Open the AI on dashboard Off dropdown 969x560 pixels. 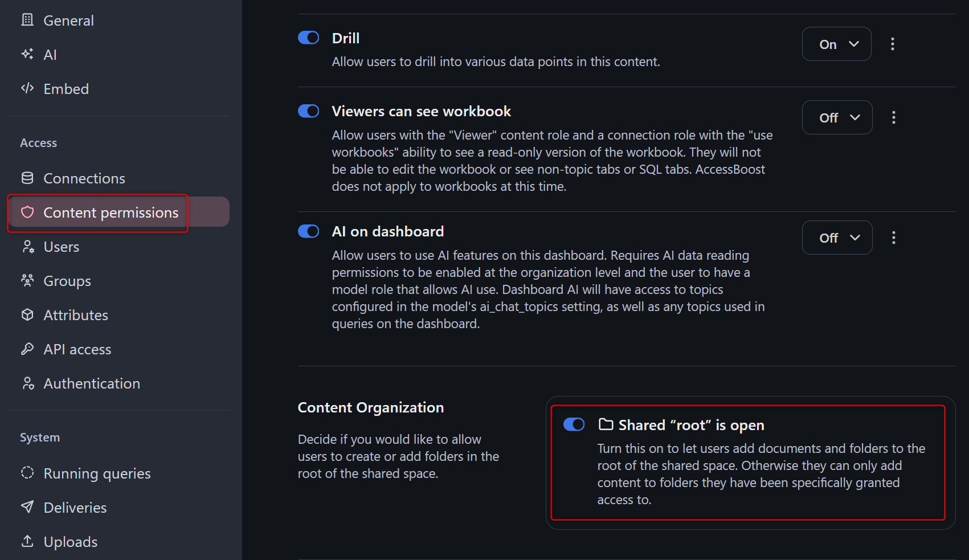837,238
